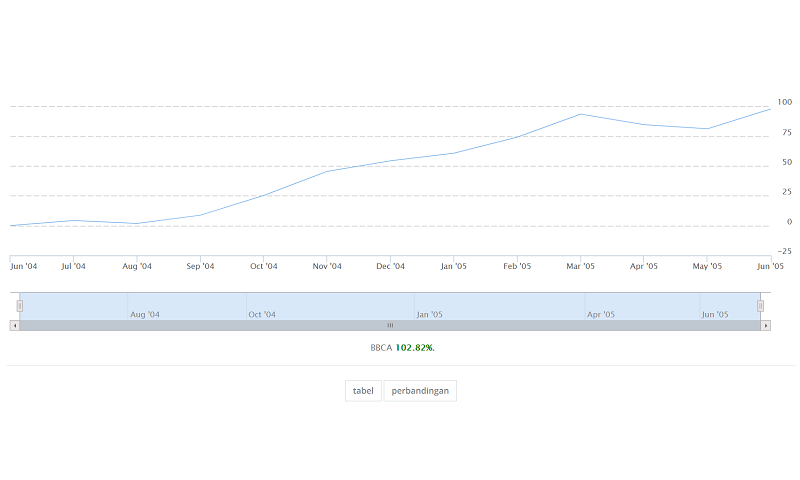800x480 pixels.
Task: Click the scrollbar right arrow button
Action: coord(766,325)
